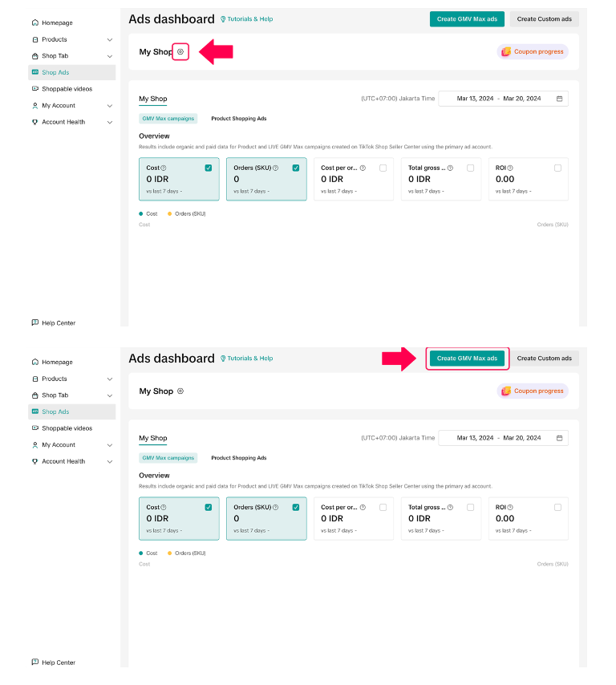Open Tutorials & Help link in the upper screenshot
Viewport: 616px width, 685px height.
click(246, 19)
